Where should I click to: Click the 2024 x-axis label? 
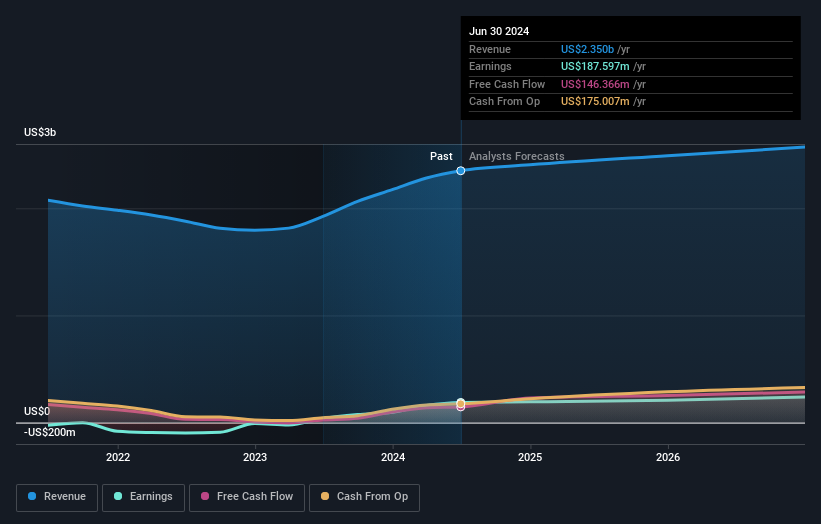pyautogui.click(x=393, y=457)
